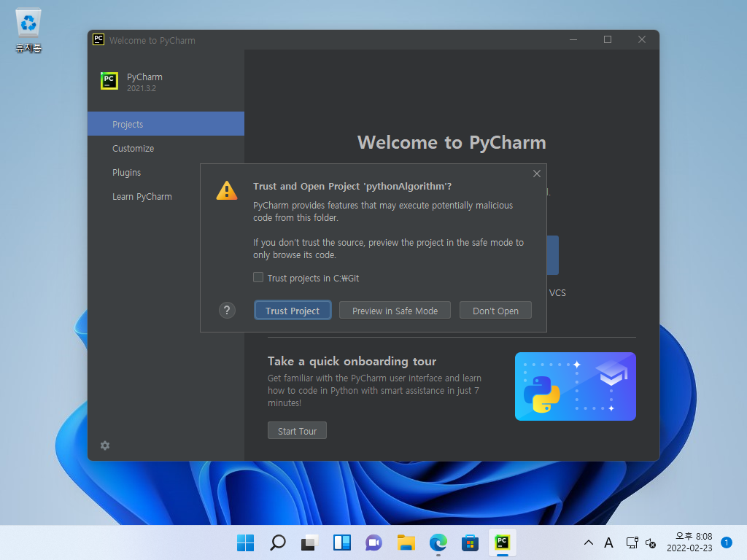This screenshot has width=747, height=560.
Task: Select the Don't Open button
Action: click(495, 311)
